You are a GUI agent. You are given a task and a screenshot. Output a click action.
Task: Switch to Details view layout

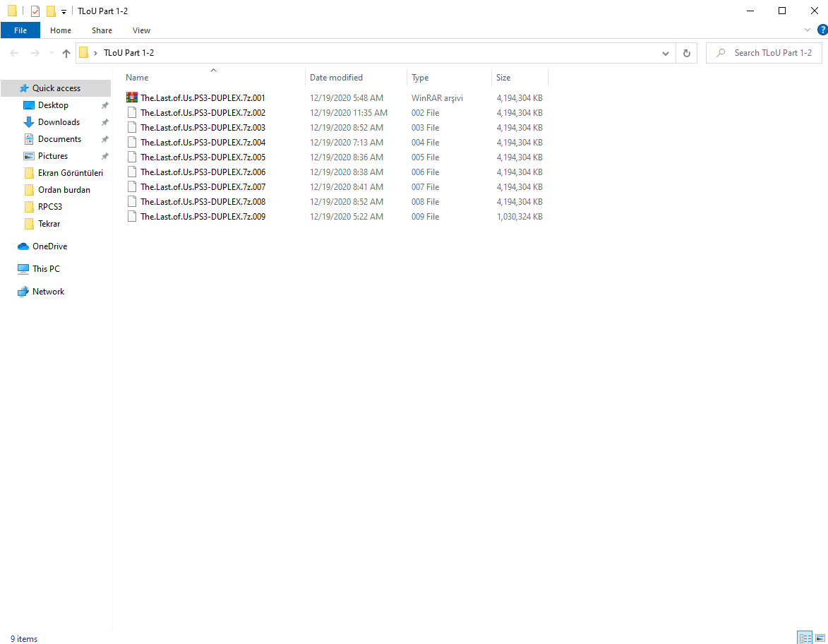[x=805, y=638]
